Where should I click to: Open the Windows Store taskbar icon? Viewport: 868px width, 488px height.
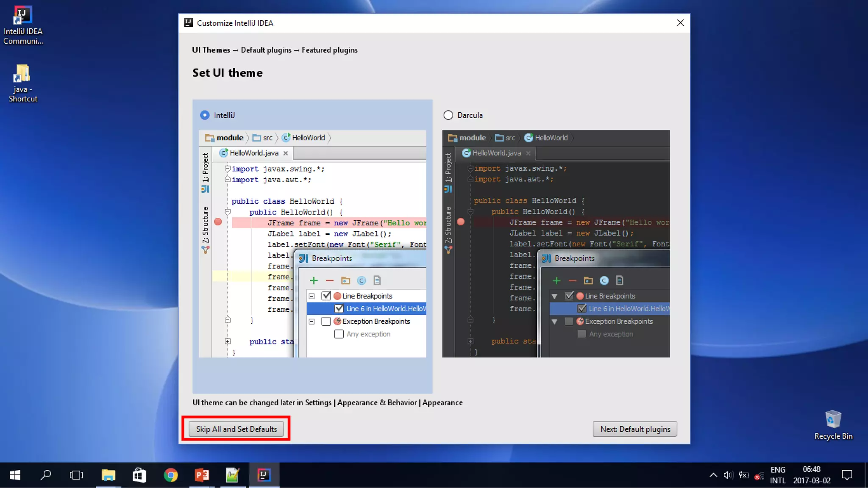tap(139, 475)
